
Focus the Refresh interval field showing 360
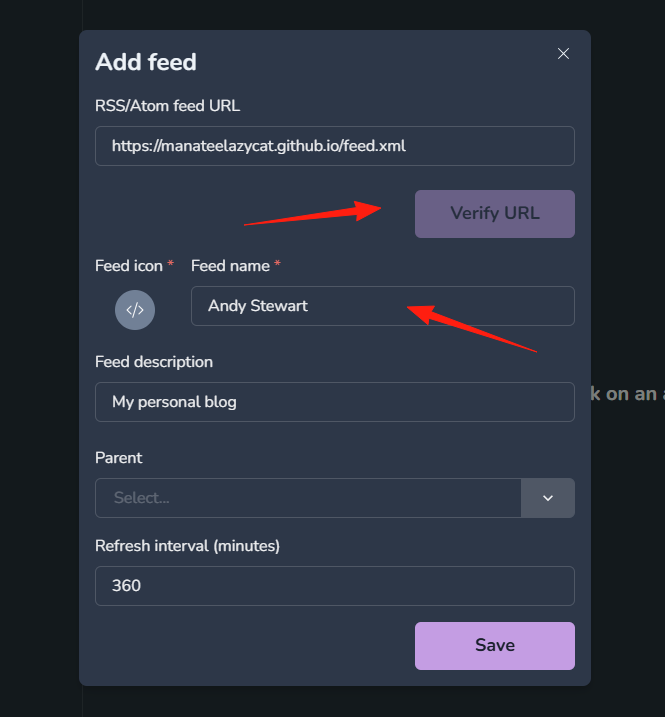click(x=335, y=586)
